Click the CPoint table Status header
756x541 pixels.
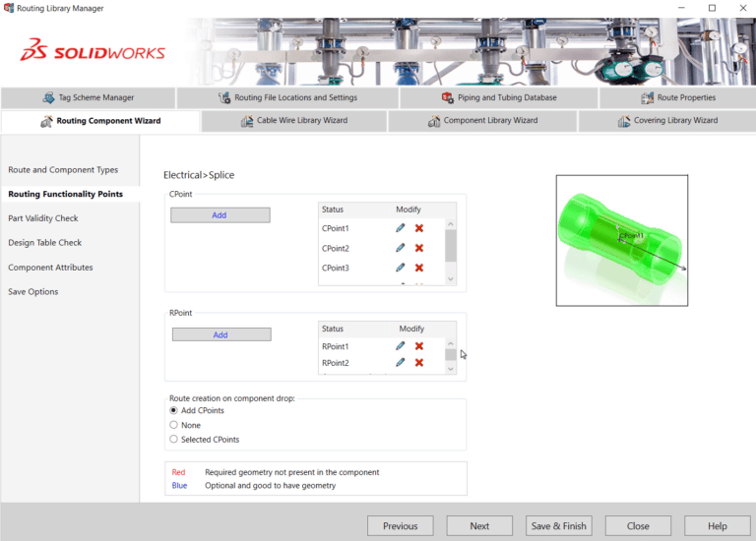tap(333, 210)
